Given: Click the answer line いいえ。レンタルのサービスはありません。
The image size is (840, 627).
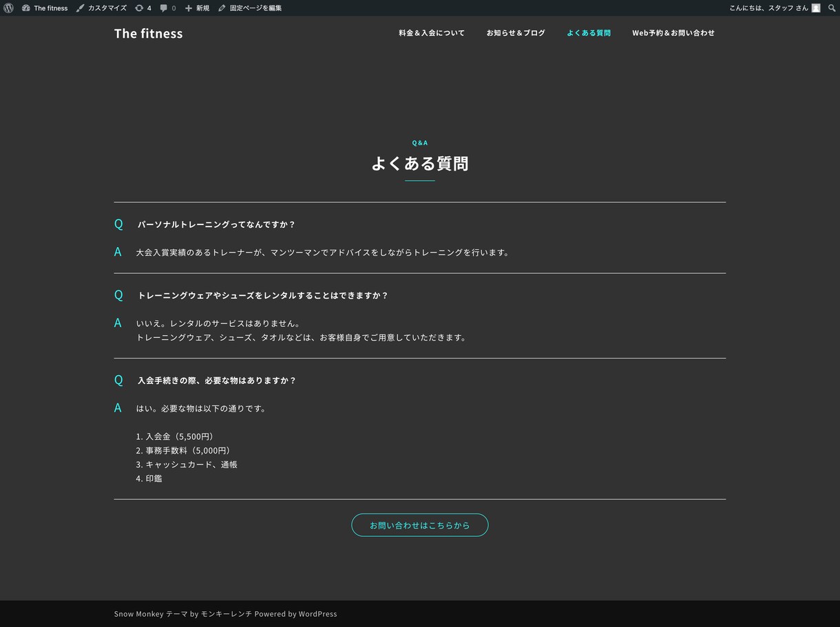Looking at the screenshot, I should point(218,323).
